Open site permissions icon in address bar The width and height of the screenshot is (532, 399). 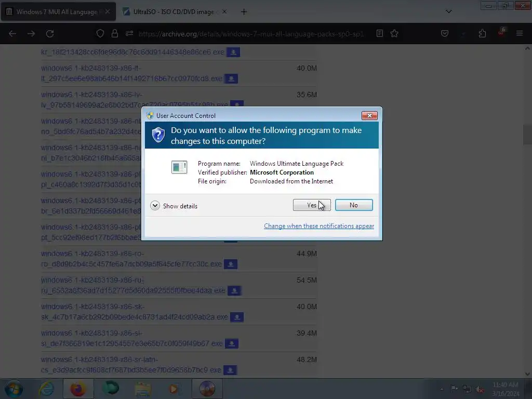[129, 34]
